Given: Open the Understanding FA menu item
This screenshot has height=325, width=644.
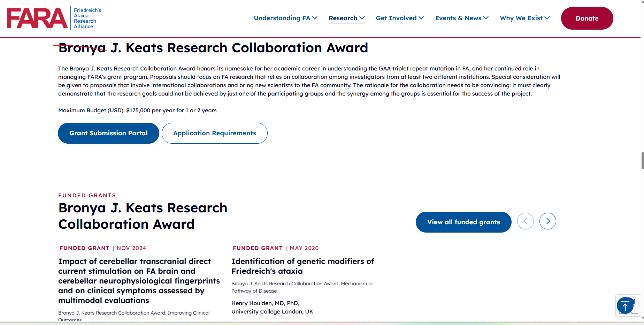Looking at the screenshot, I should point(282,18).
